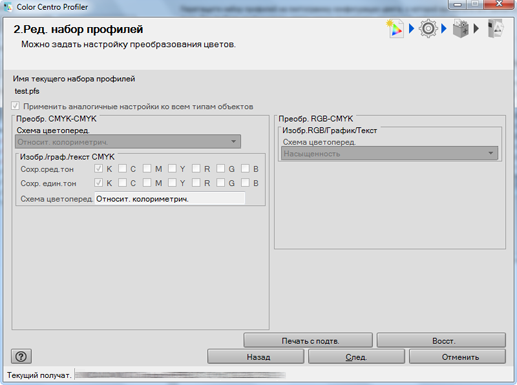Toggle C checkbox in Сохр.сред.тон row

pos(122,169)
